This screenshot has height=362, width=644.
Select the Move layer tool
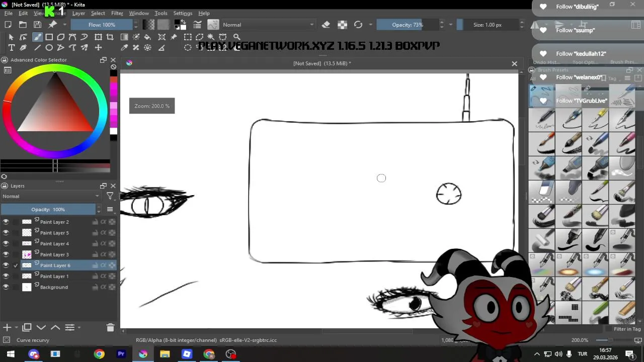[x=98, y=48]
